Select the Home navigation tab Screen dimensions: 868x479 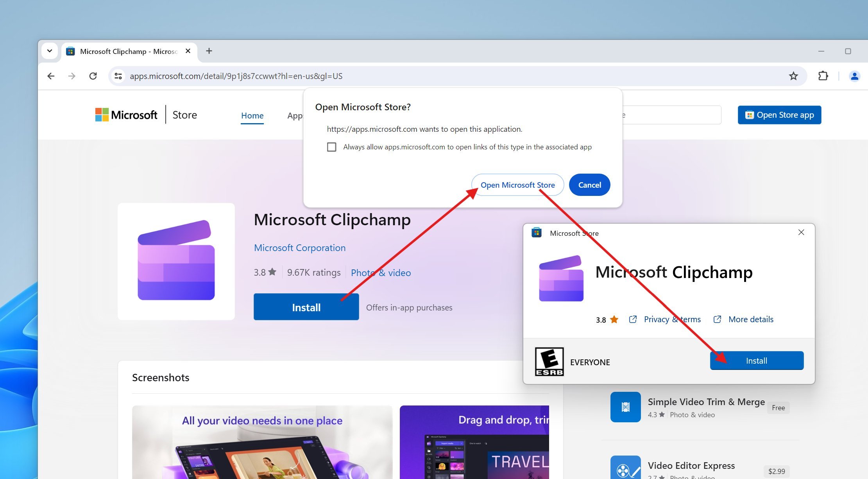pyautogui.click(x=252, y=115)
